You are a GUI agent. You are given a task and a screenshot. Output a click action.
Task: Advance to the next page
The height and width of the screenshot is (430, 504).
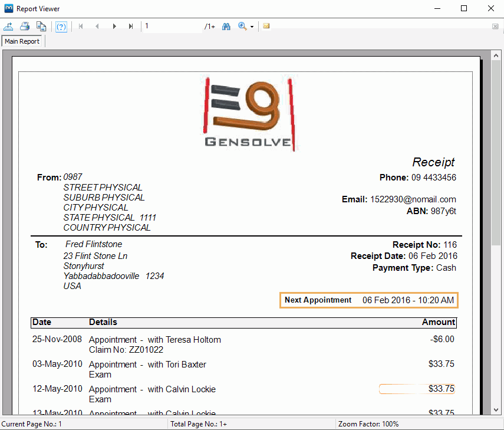coord(114,26)
